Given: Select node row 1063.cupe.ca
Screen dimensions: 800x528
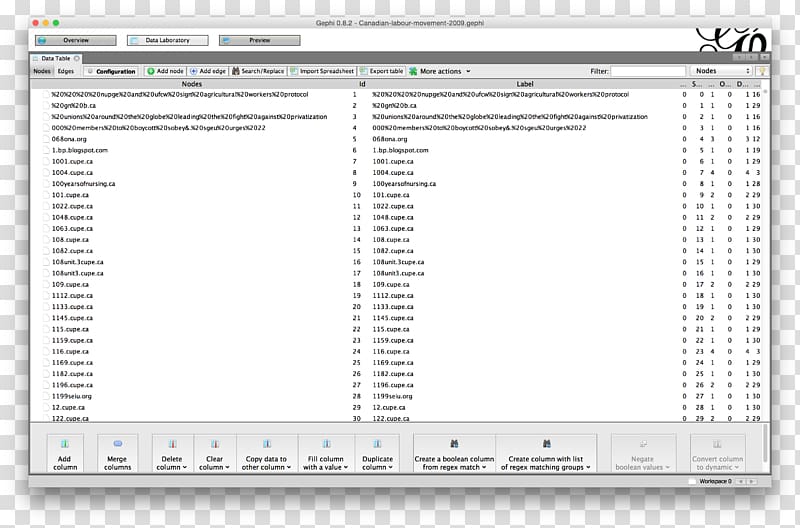Looking at the screenshot, I should click(72, 229).
